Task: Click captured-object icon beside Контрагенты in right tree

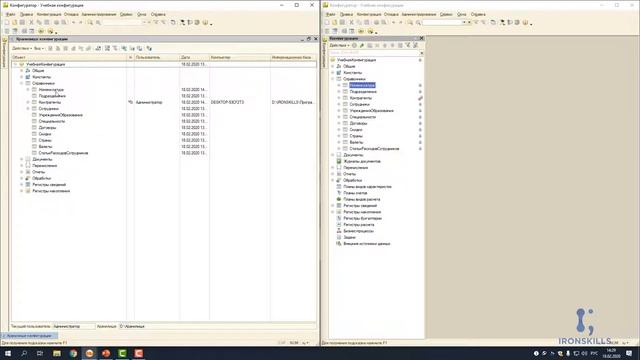Action: pyautogui.click(x=420, y=98)
